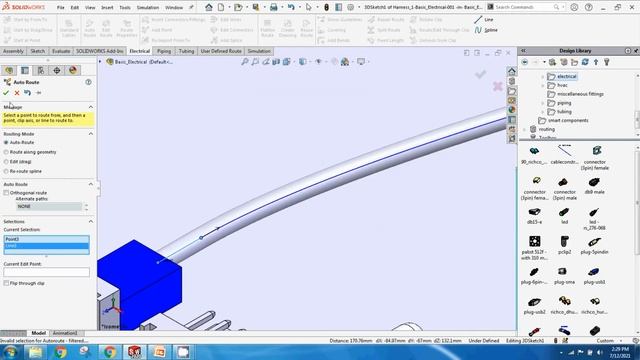Expand the piping folder tree node
640x360 pixels.
[542, 103]
